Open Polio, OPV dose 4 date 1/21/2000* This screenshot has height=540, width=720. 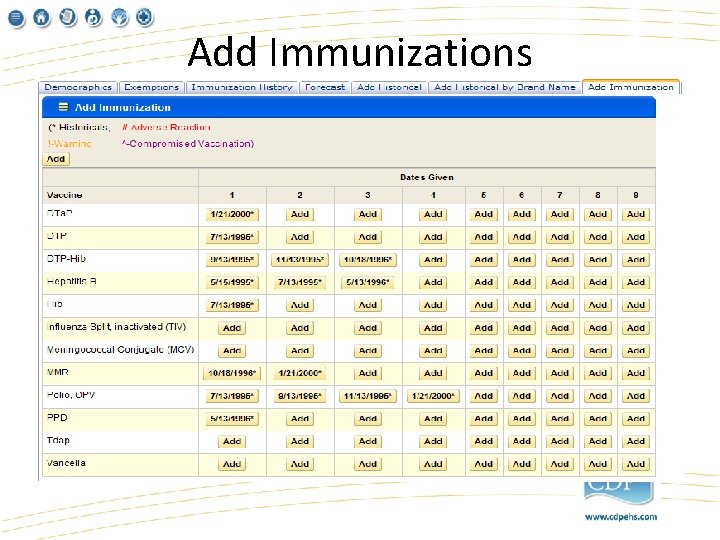433,396
